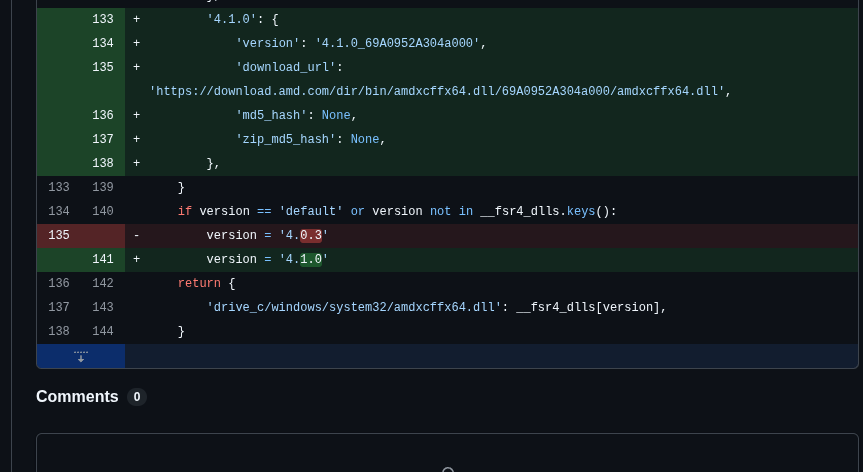
Task: Click the plus marker on line 133
Action: [x=136, y=20]
